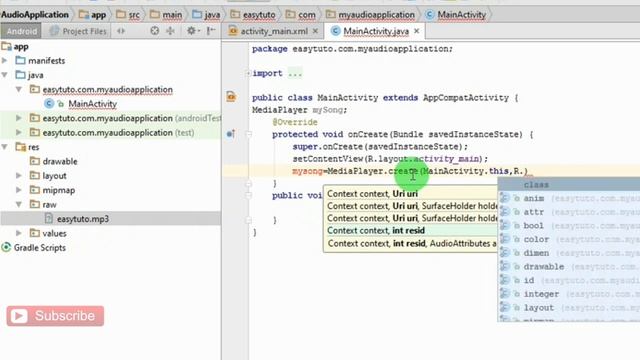640x360 pixels.
Task: Choose 'dimen' completion suggestion
Action: click(569, 253)
